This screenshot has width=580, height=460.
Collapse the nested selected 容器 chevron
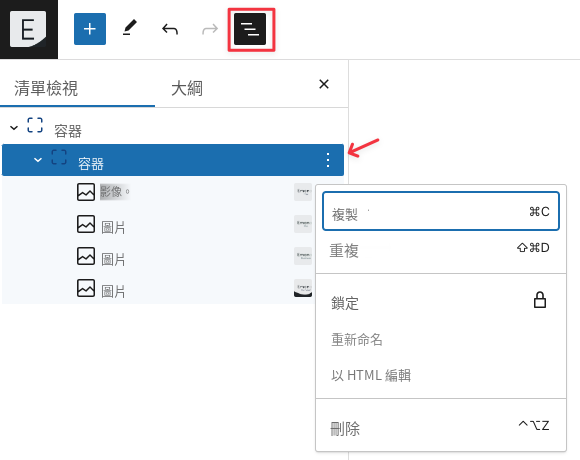coord(37,160)
